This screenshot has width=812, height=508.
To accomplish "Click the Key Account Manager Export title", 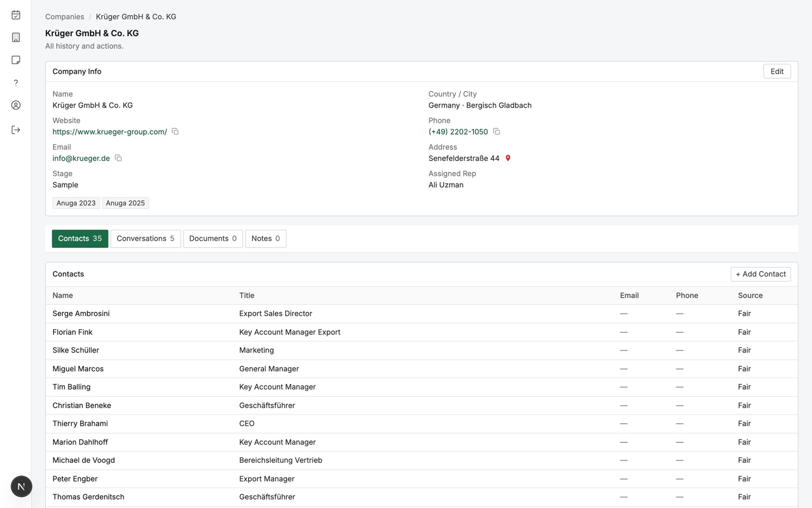I will 290,332.
